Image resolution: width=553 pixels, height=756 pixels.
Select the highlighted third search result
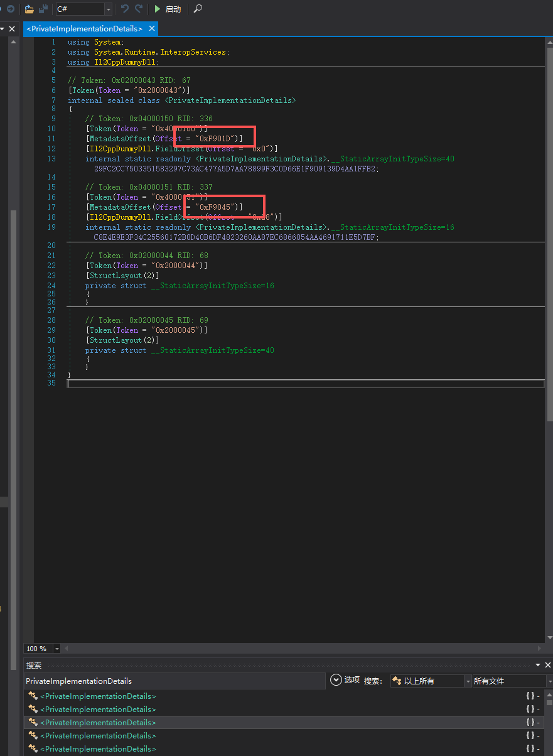98,723
